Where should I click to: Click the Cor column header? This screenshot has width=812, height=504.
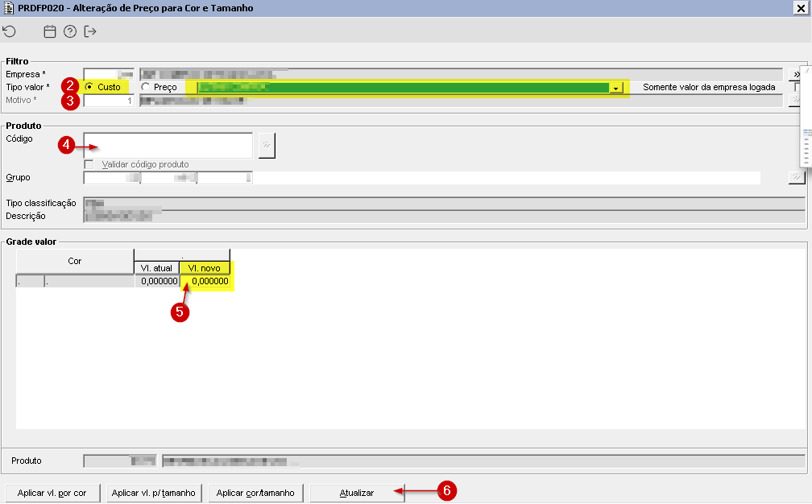(x=75, y=262)
